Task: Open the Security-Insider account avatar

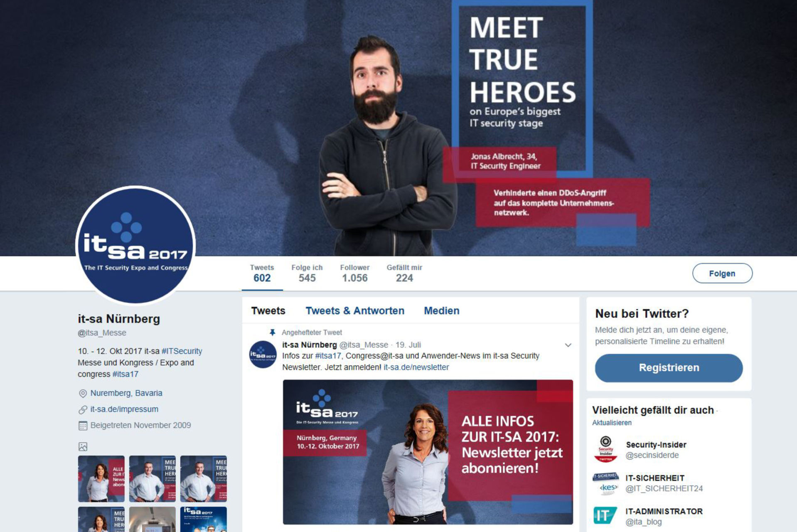Action: pyautogui.click(x=605, y=449)
